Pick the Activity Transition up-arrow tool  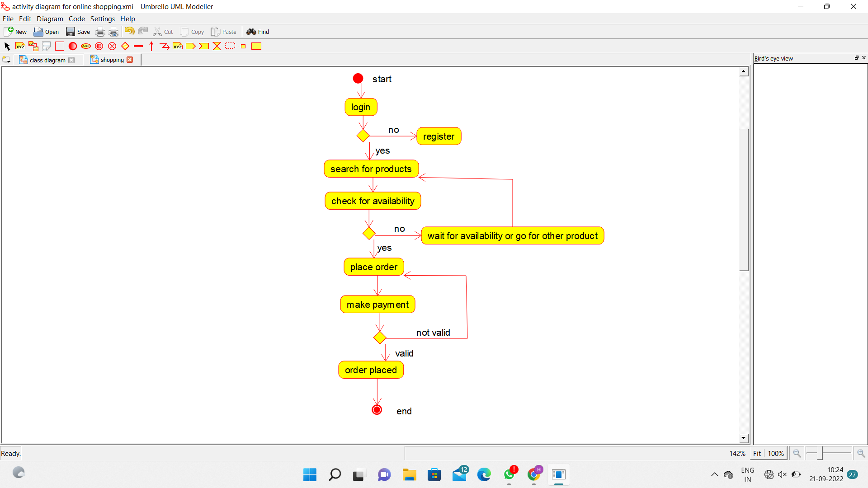[151, 46]
